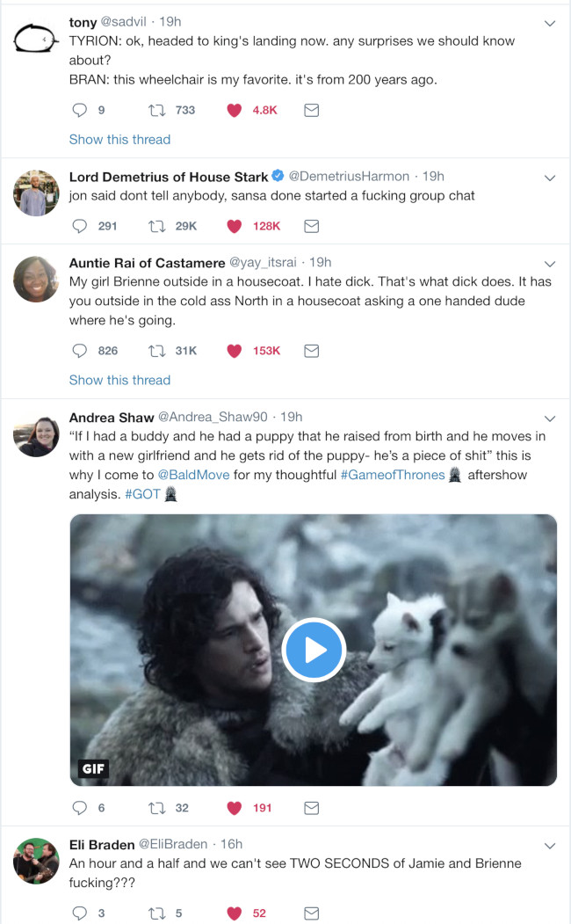The height and width of the screenshot is (924, 571).
Task: Open the @BaldMove mention link
Action: point(193,475)
